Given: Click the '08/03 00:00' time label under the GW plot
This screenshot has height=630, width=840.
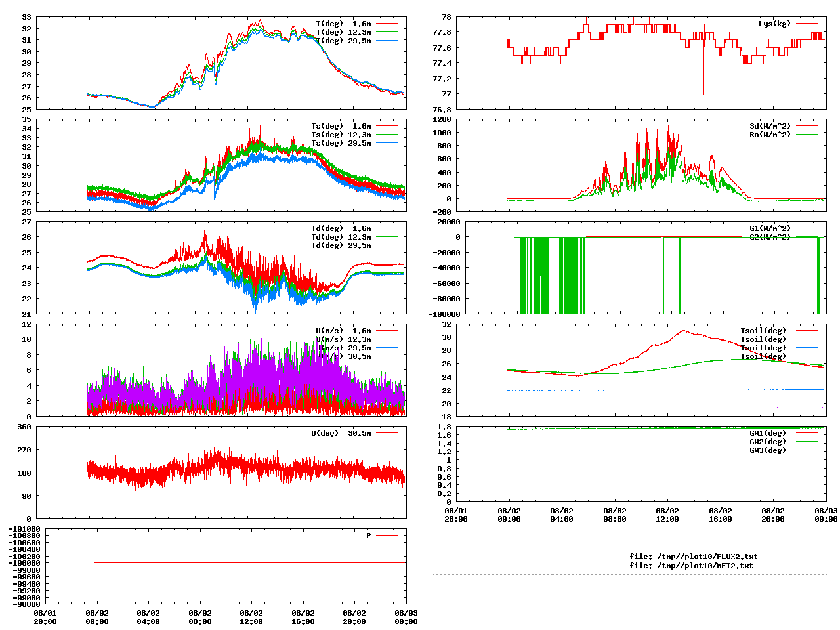Looking at the screenshot, I should [826, 514].
